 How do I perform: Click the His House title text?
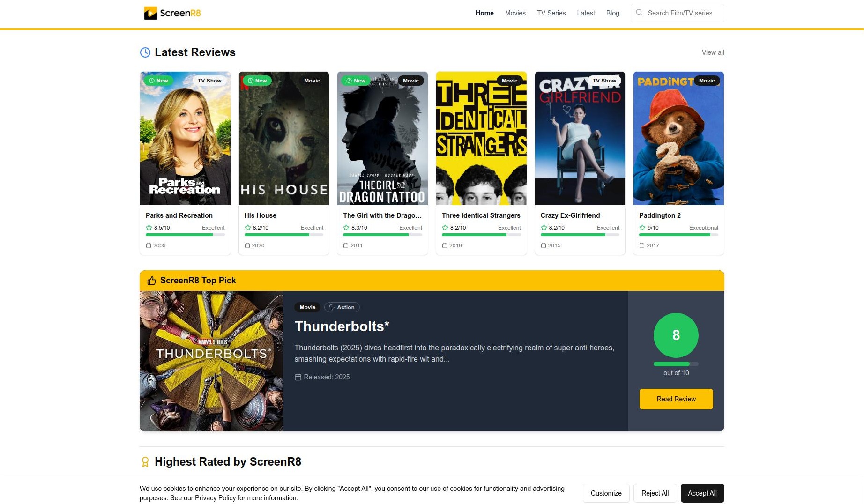(x=261, y=215)
